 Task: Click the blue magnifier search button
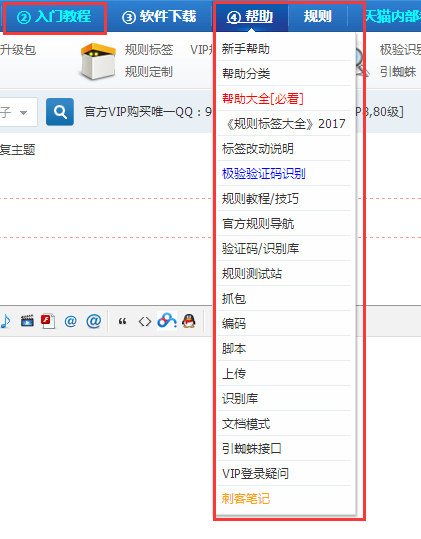(x=60, y=112)
